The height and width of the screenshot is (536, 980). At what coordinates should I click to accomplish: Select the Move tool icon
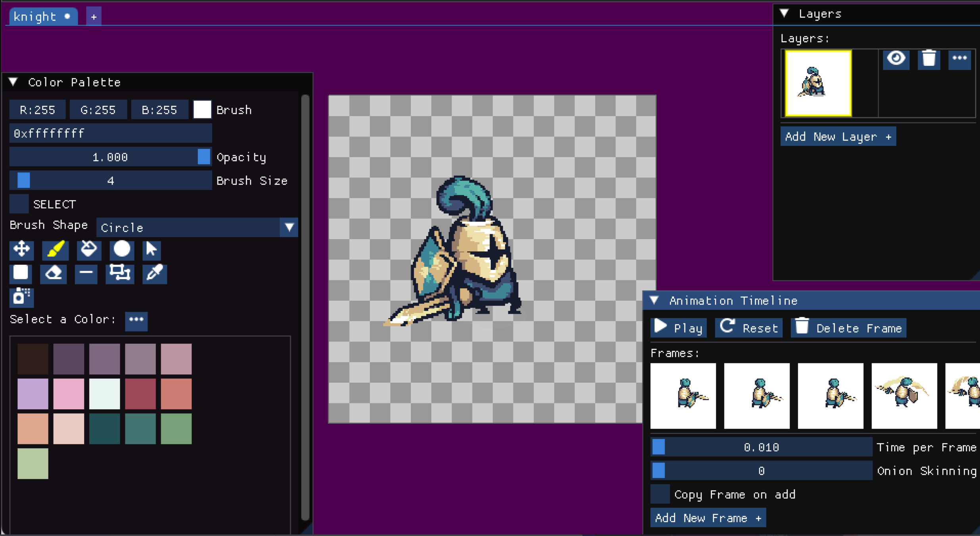click(21, 249)
